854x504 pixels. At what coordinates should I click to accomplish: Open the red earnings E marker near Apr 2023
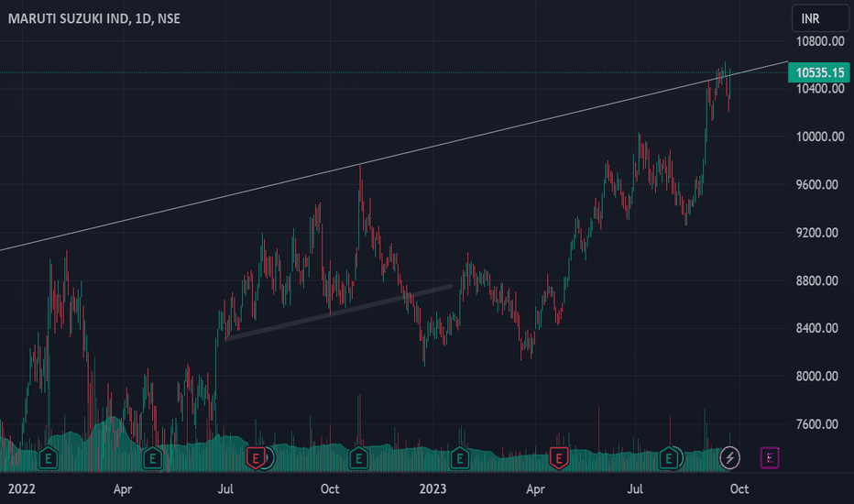tap(558, 458)
